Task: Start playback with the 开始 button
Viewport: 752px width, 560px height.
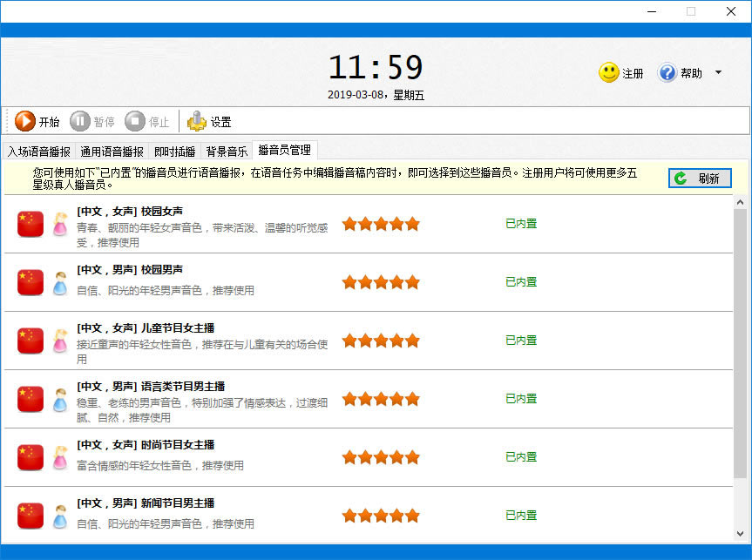Action: 37,121
